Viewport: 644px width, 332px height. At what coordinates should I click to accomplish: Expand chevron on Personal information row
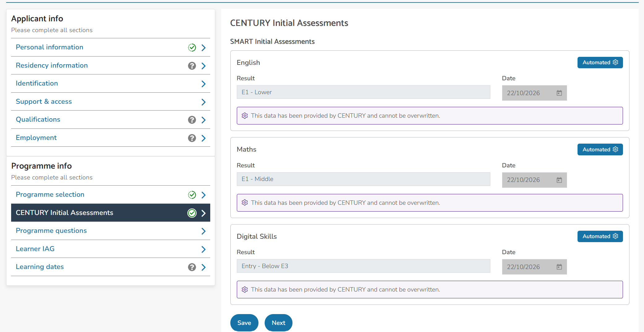tap(203, 48)
